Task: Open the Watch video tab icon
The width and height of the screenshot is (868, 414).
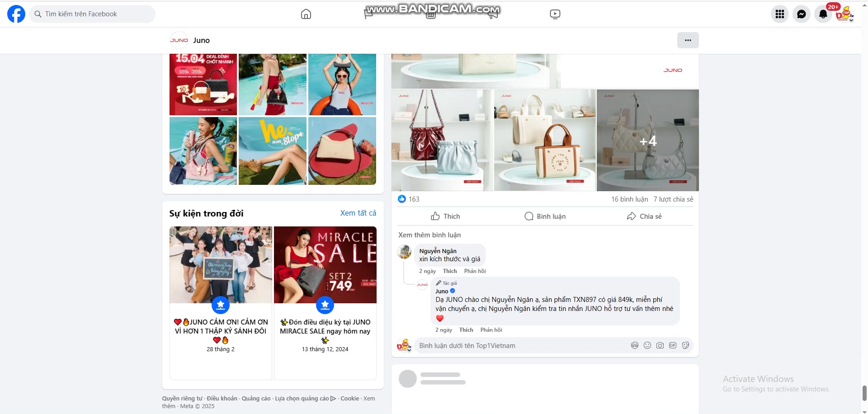Action: coord(555,14)
